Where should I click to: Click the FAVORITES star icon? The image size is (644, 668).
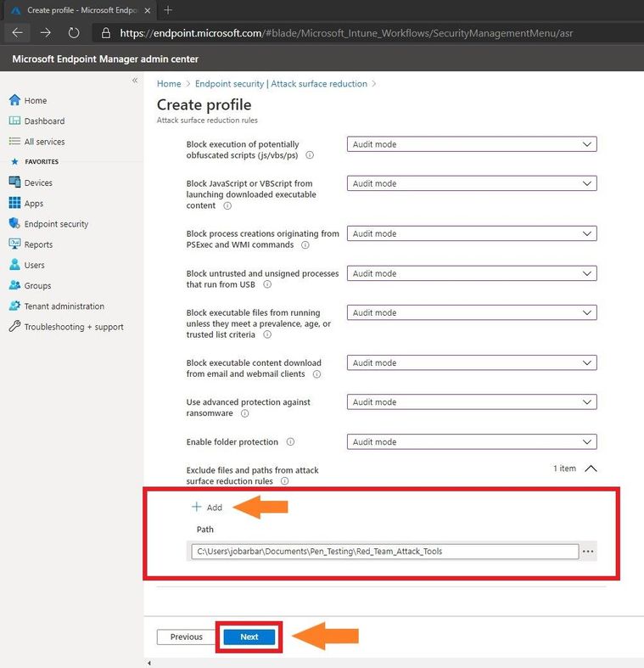[x=15, y=161]
